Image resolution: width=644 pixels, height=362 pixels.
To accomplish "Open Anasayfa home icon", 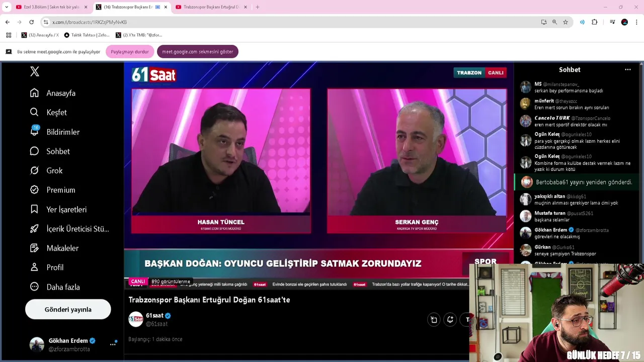I will coord(34,93).
